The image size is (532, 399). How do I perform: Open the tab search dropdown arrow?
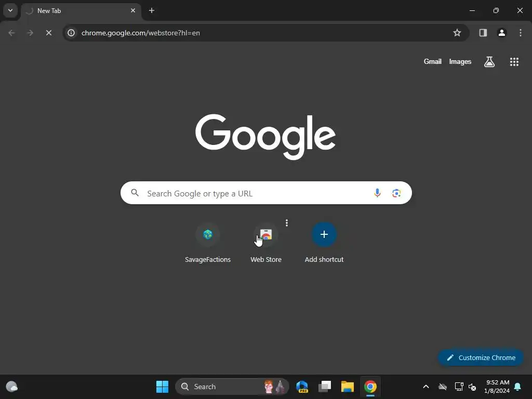(10, 10)
